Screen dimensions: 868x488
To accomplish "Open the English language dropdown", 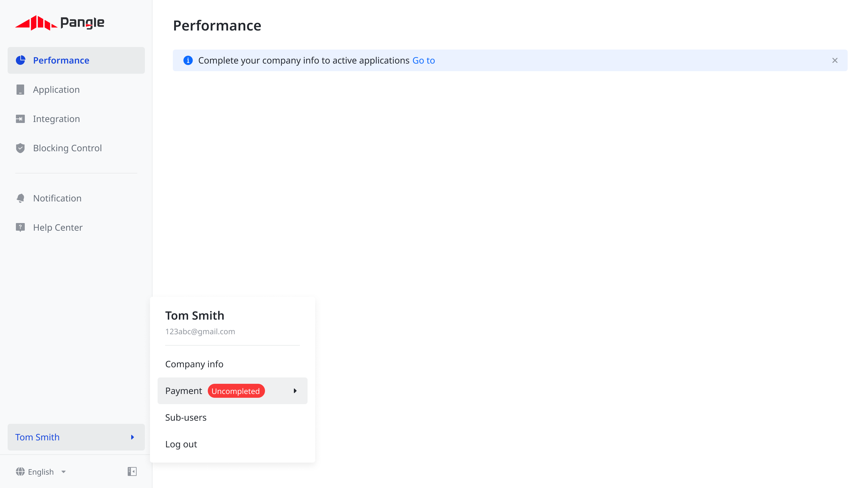I will [41, 471].
